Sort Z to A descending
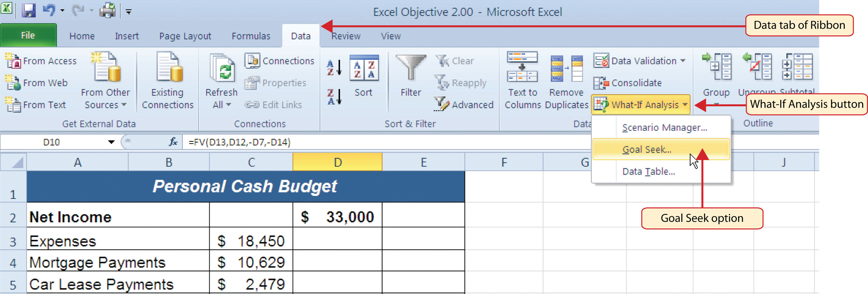 pyautogui.click(x=334, y=97)
